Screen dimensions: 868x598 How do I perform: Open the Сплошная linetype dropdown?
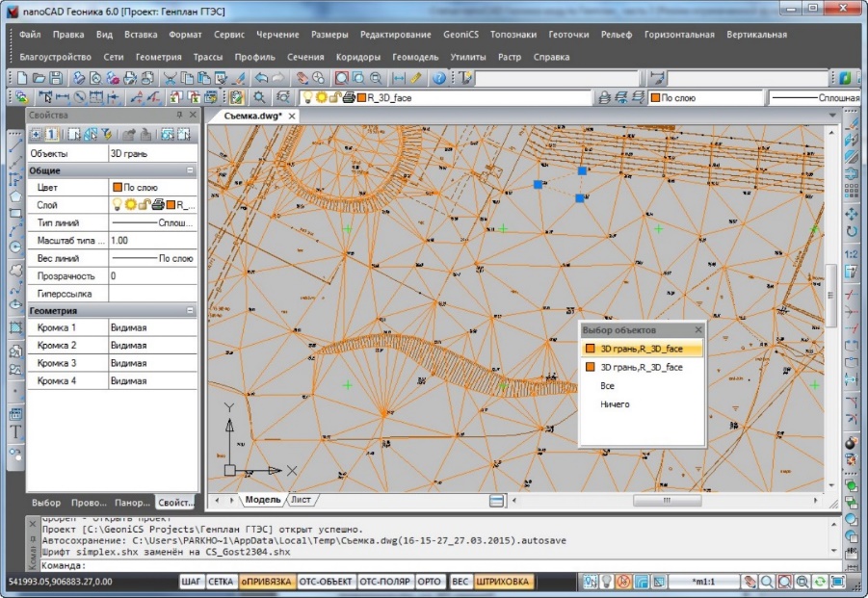(815, 98)
